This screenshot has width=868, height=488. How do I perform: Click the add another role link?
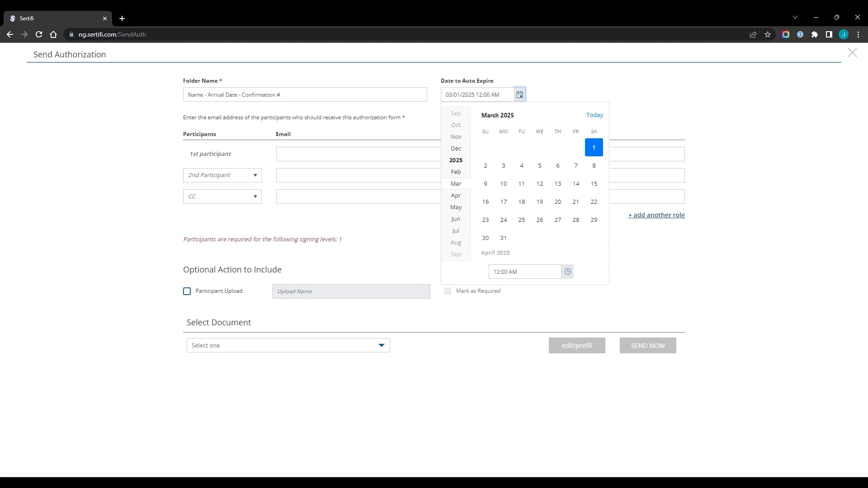click(x=656, y=215)
